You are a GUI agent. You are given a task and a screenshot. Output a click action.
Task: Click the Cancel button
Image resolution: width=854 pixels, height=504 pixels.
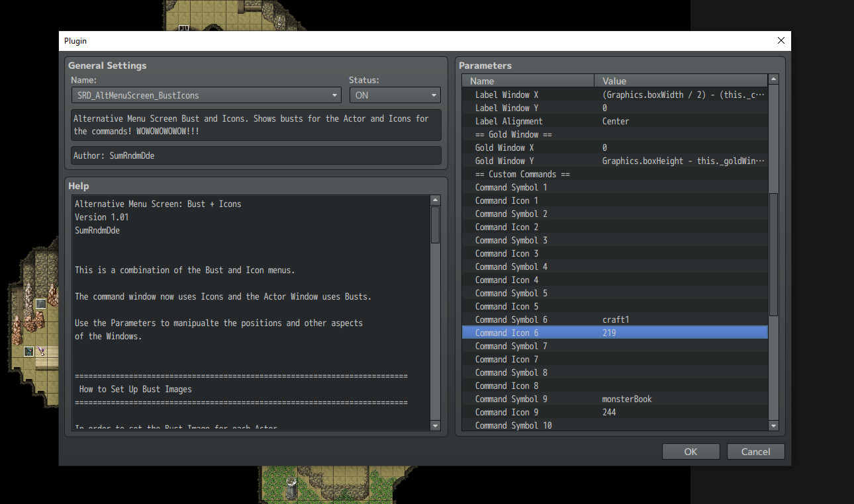[x=755, y=452]
